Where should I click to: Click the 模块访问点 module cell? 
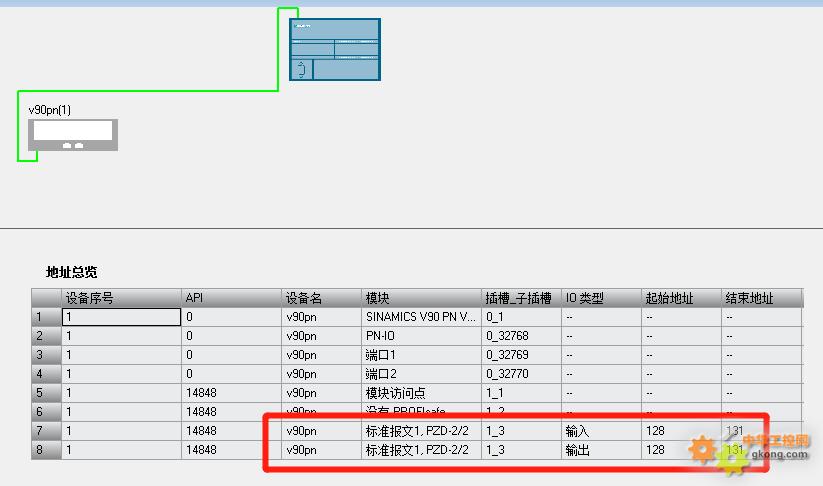(421, 393)
